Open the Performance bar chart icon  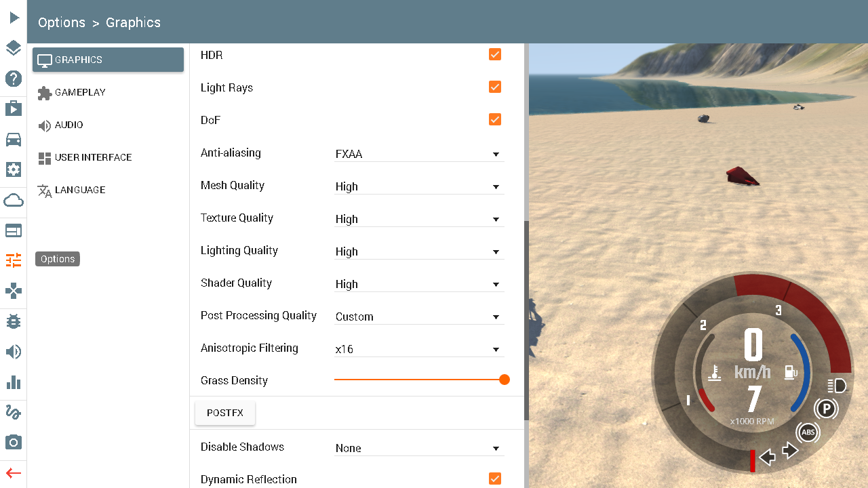[x=14, y=382]
